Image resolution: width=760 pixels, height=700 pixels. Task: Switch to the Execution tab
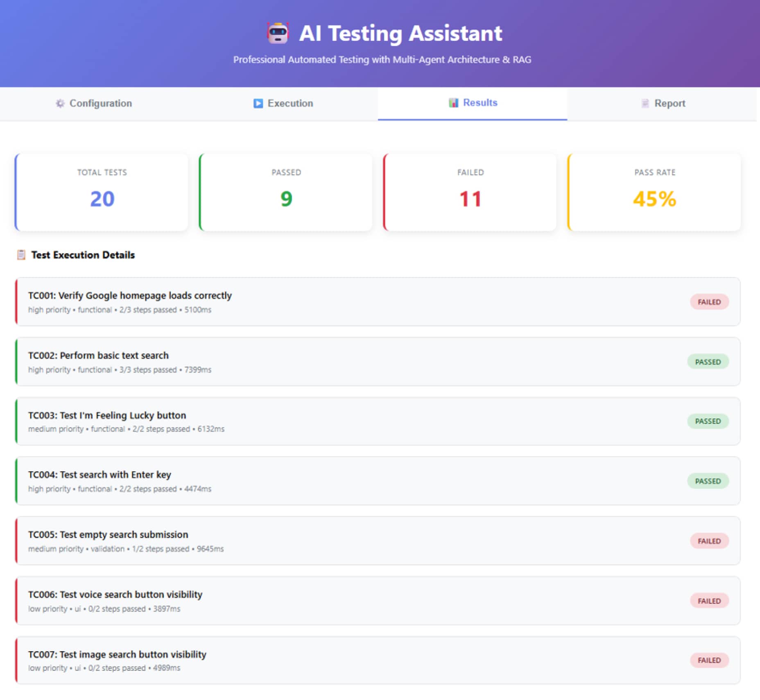coord(283,104)
